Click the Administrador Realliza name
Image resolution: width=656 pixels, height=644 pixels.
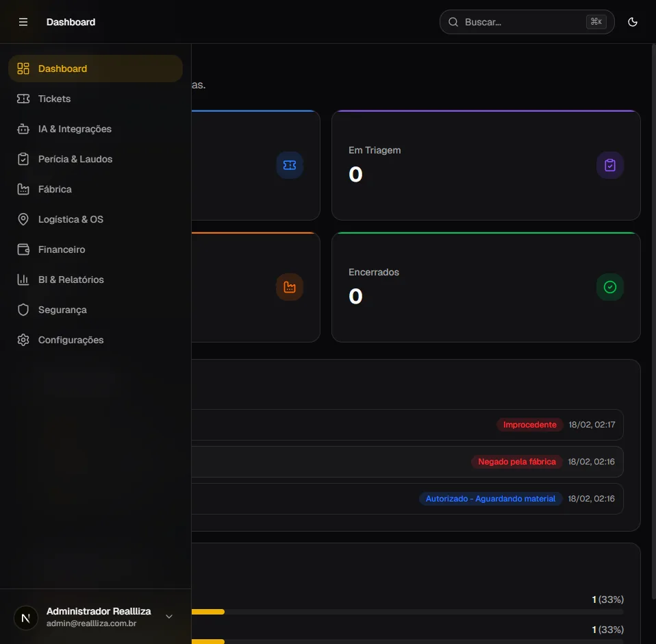click(x=99, y=611)
